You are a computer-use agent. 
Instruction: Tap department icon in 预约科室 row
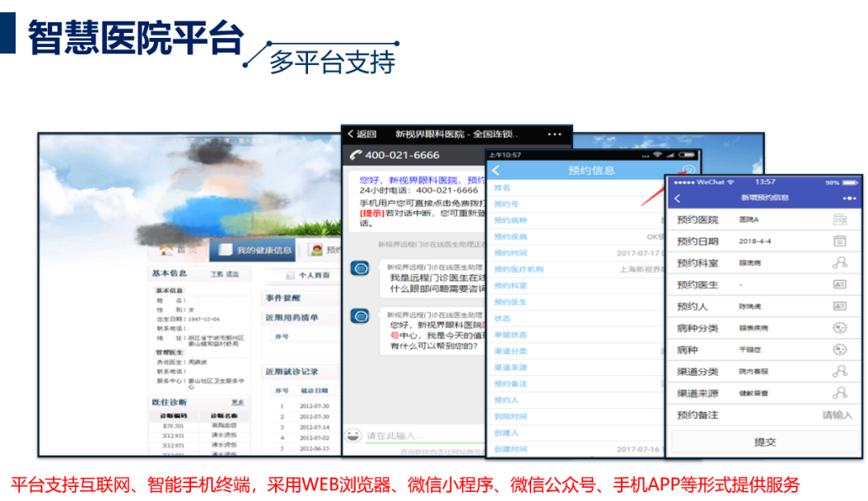click(840, 262)
